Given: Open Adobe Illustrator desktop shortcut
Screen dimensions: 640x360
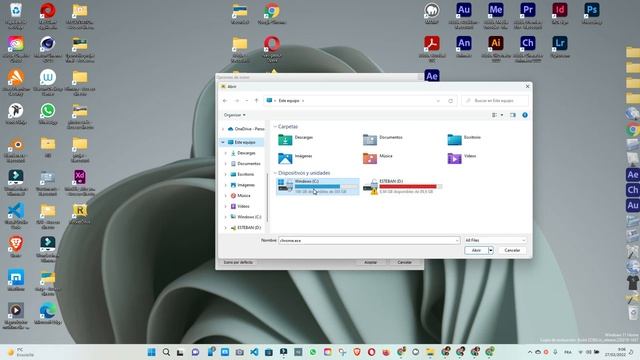Looking at the screenshot, I should coord(496,49).
